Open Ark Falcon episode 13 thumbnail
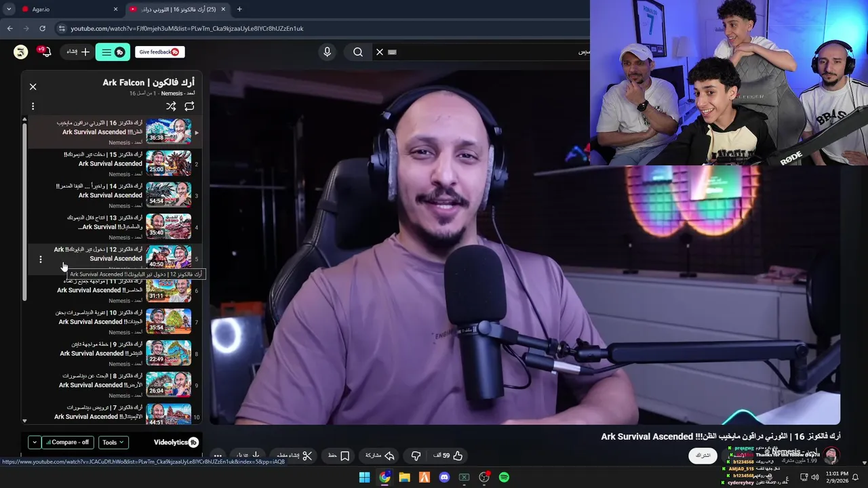Viewport: 868px width, 488px height. point(168,226)
